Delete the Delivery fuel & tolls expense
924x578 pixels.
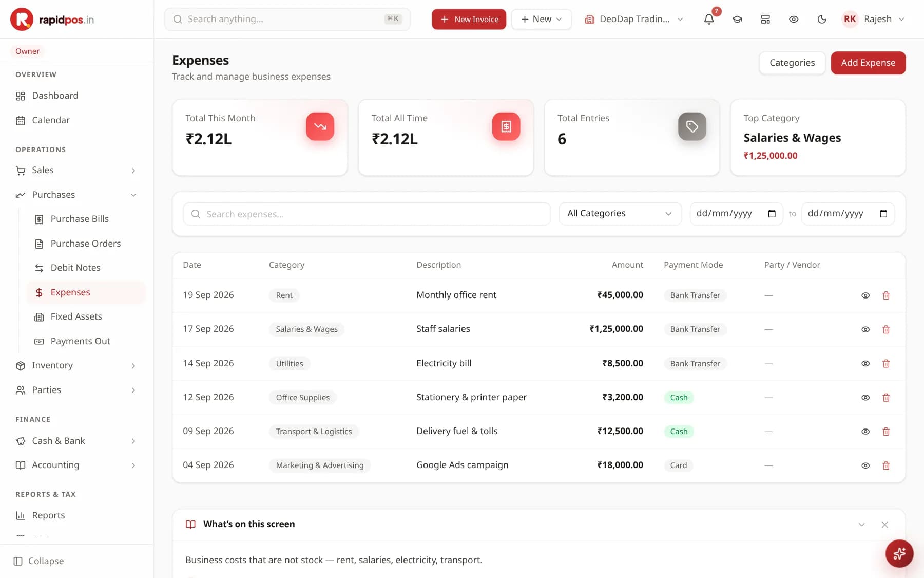point(886,432)
